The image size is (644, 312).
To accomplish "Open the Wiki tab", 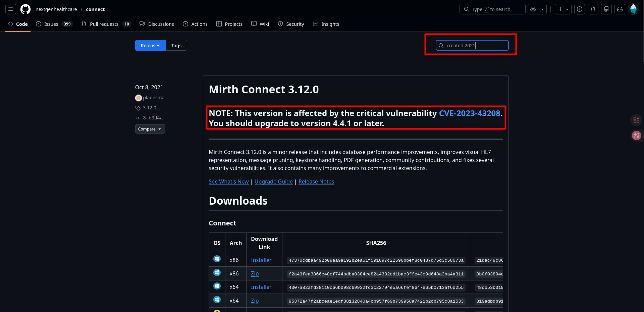I will pyautogui.click(x=260, y=24).
